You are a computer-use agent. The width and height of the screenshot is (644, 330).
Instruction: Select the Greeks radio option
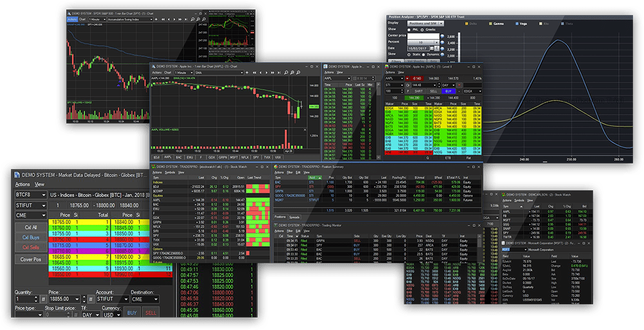pos(422,30)
